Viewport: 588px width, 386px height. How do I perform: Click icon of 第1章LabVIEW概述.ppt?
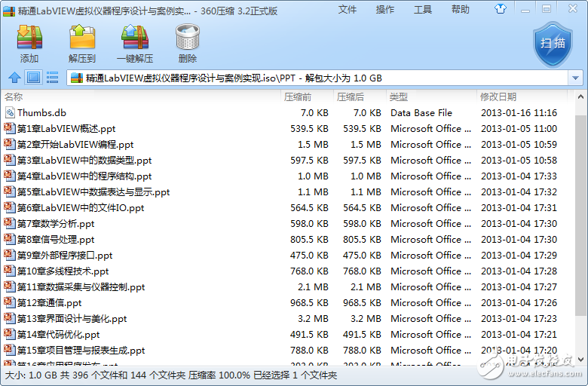9,128
